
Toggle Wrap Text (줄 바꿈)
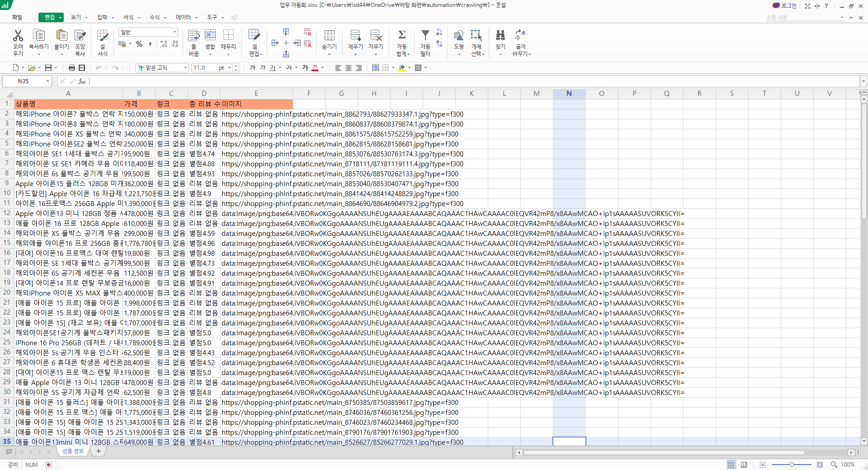[194, 36]
